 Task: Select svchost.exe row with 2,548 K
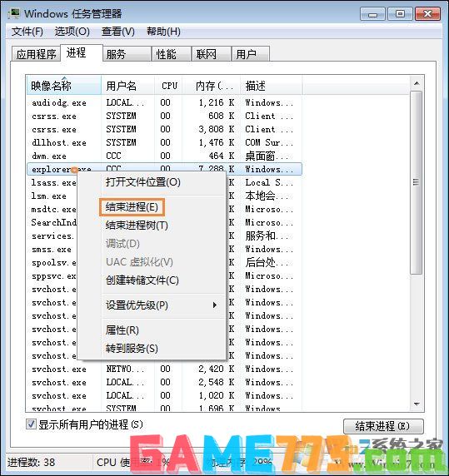[164, 383]
